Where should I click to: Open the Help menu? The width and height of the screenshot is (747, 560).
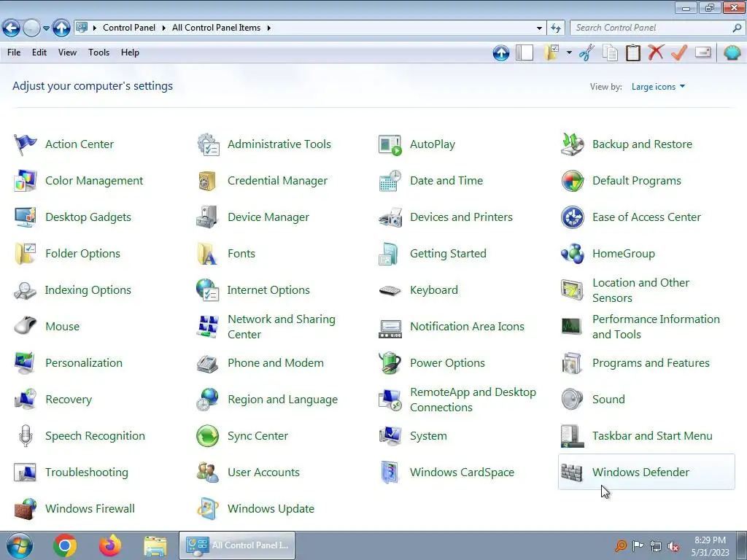tap(130, 52)
